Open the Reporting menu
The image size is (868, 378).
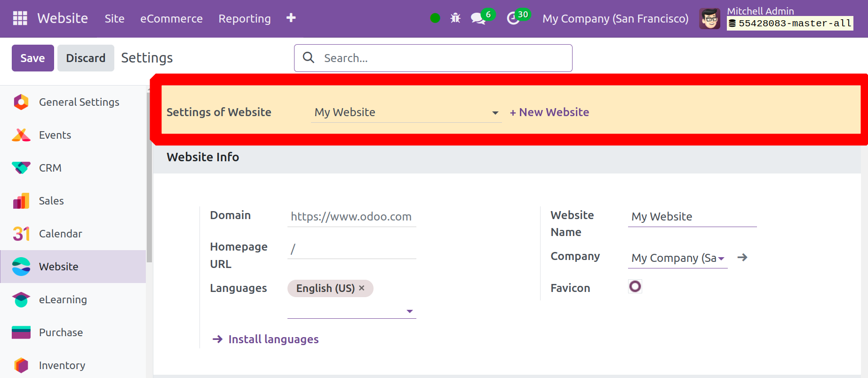pos(244,19)
